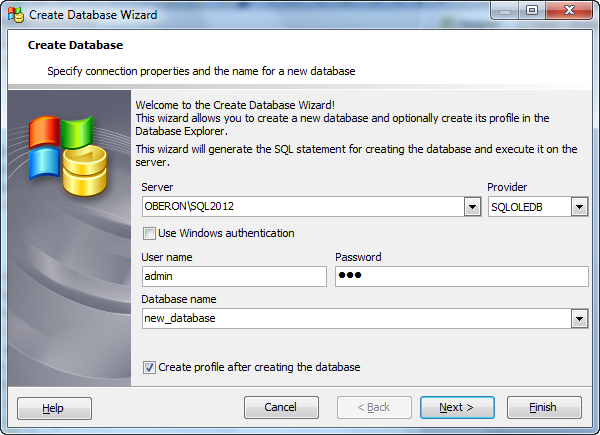600x435 pixels.
Task: Open the Database name dropdown arrow
Action: click(578, 318)
